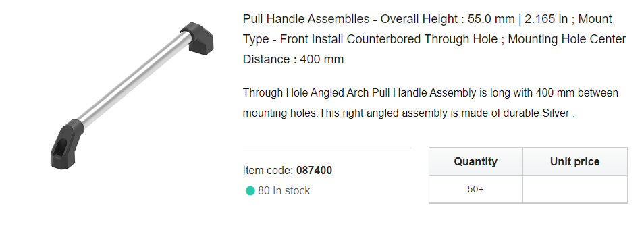Click the '2.165 in' height value
Image resolution: width=644 pixels, height=243 pixels.
546,20
